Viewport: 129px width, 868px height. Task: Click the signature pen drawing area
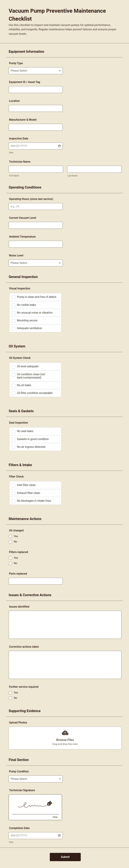pos(35,806)
